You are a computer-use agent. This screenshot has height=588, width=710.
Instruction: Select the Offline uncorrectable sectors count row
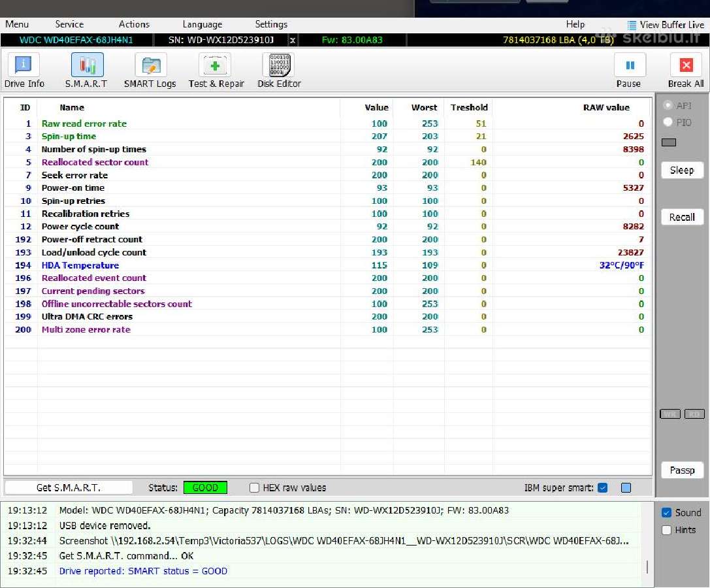(328, 304)
